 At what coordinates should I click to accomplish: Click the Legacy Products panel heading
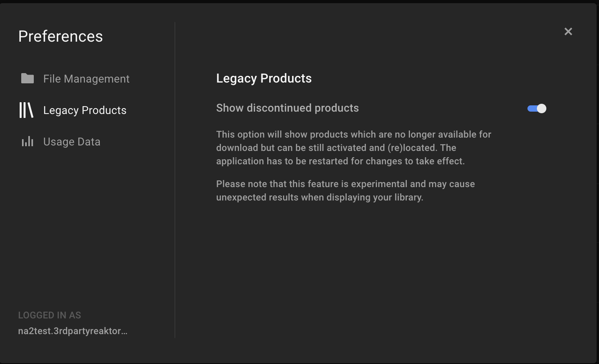264,78
